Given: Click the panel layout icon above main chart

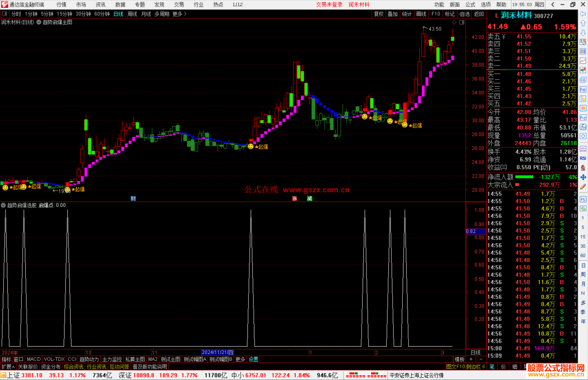Looking at the screenshot, I should click(462, 22).
